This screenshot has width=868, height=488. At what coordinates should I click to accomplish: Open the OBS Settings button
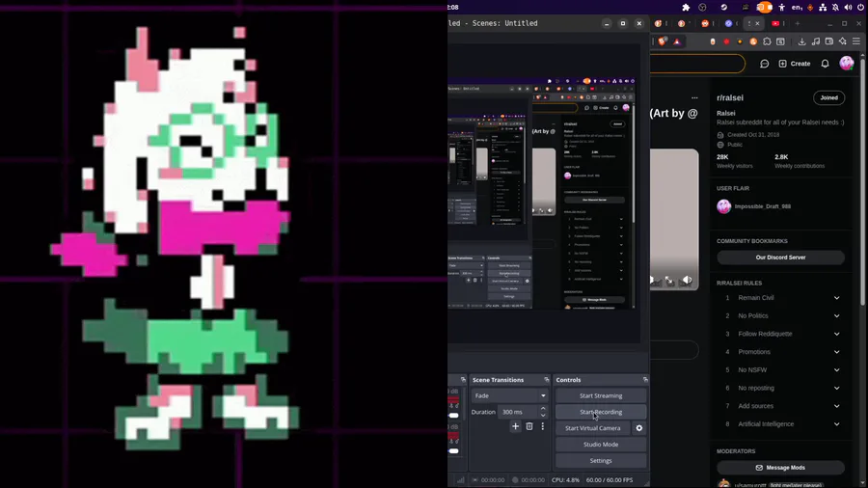(x=601, y=460)
